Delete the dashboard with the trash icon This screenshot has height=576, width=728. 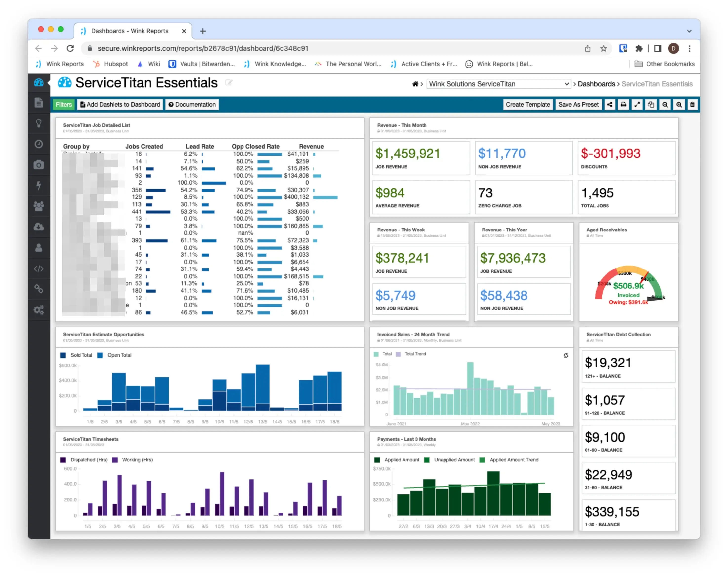click(692, 105)
